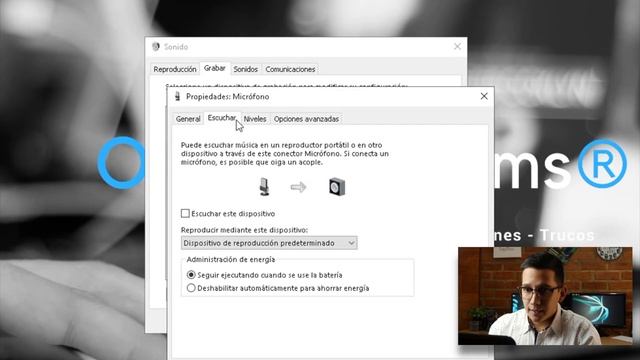This screenshot has height=360, width=640.
Task: Click the webcam video thumbnail overlay
Action: point(545,296)
